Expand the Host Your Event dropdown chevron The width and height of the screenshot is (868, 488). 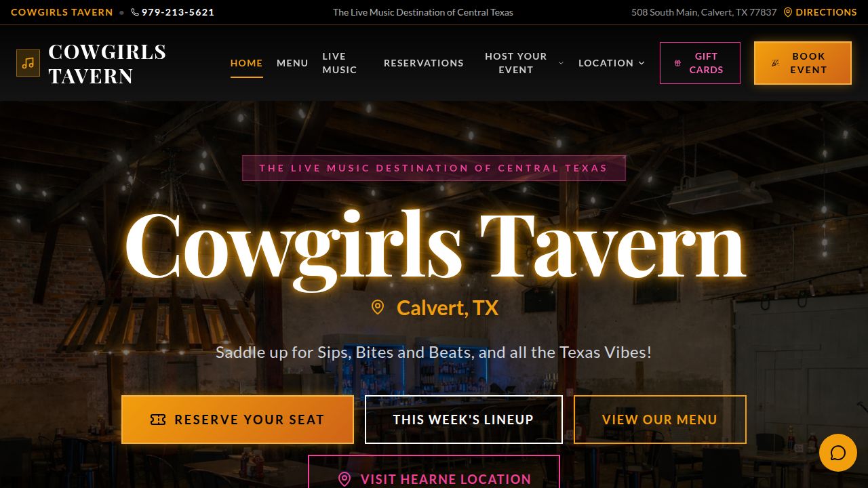(561, 63)
